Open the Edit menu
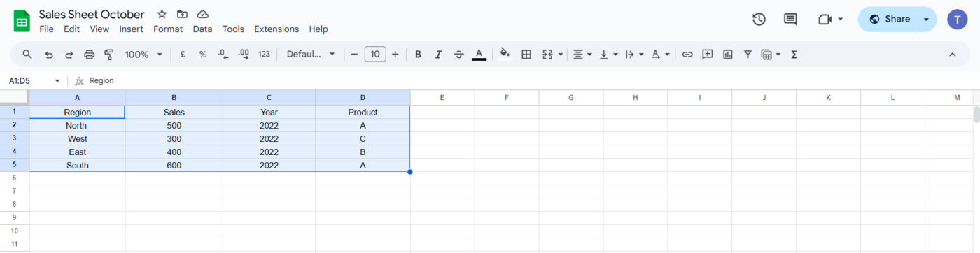 tap(71, 29)
